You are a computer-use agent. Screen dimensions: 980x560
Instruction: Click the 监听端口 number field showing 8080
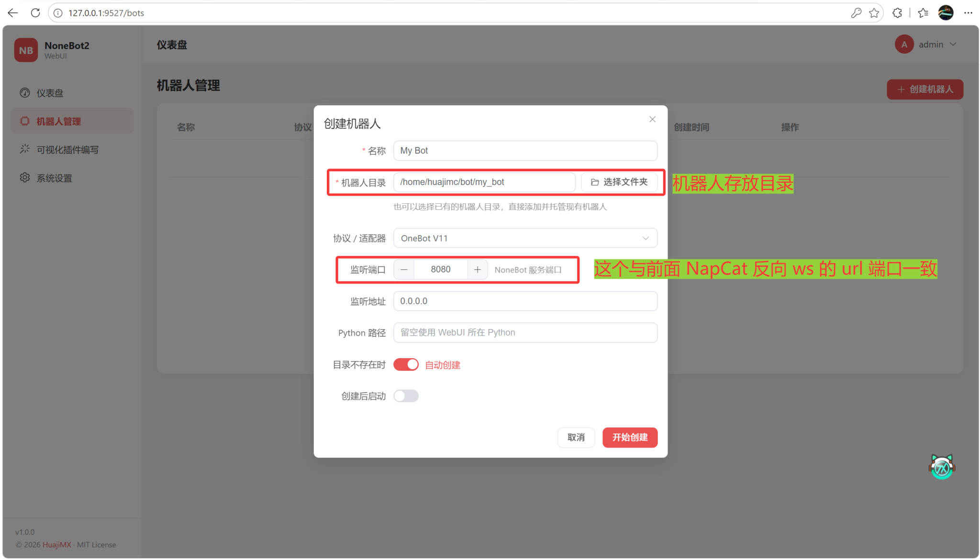tap(440, 270)
